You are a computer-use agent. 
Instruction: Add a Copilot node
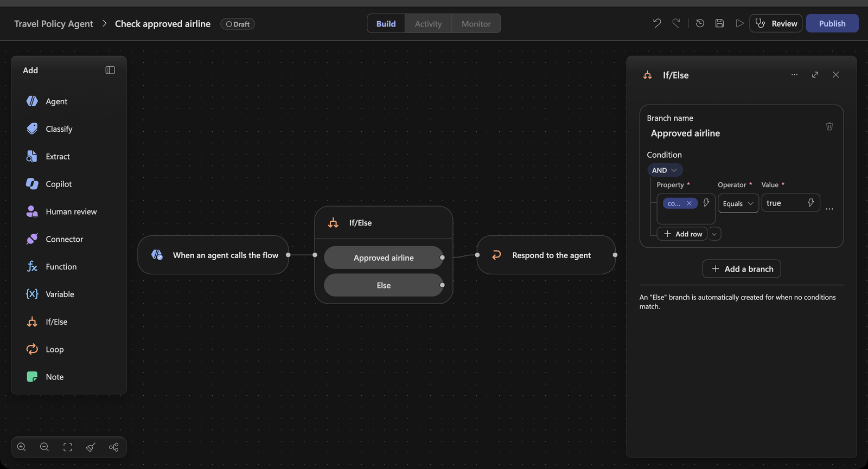coord(69,184)
